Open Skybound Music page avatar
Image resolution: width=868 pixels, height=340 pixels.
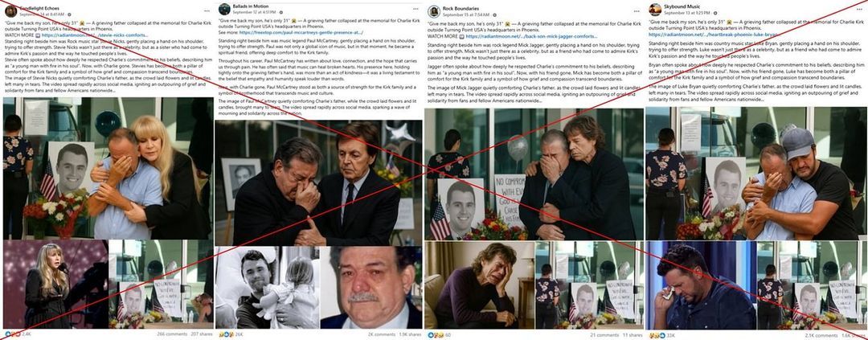click(655, 9)
